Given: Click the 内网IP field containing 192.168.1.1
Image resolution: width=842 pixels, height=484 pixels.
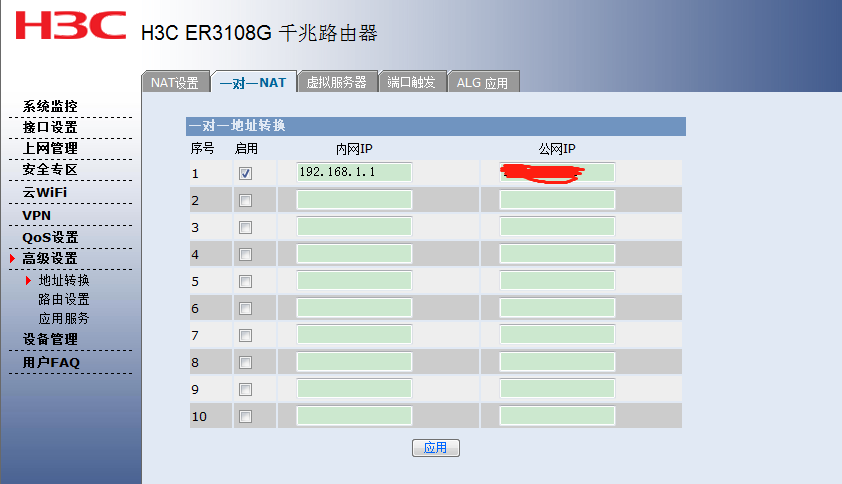Looking at the screenshot, I should click(x=354, y=172).
